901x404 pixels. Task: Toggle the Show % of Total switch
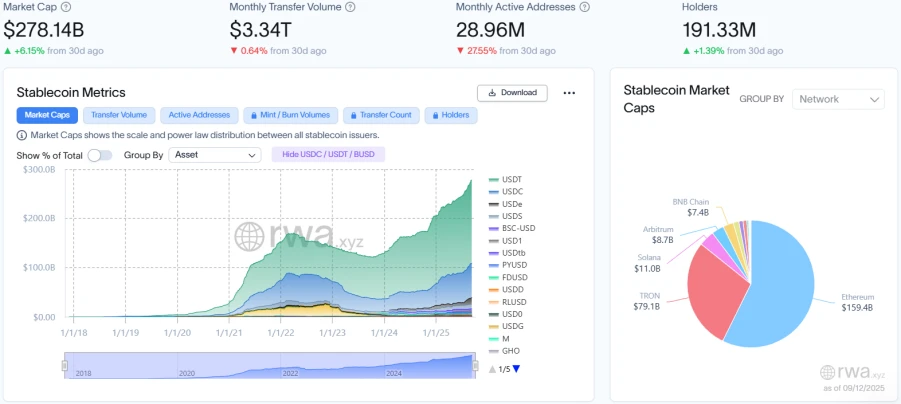click(99, 155)
